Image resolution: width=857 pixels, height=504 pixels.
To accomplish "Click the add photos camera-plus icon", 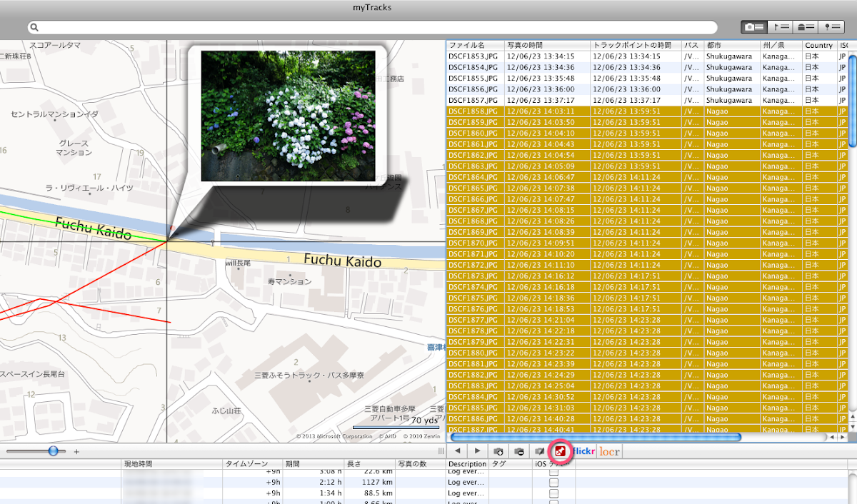I will (x=499, y=451).
